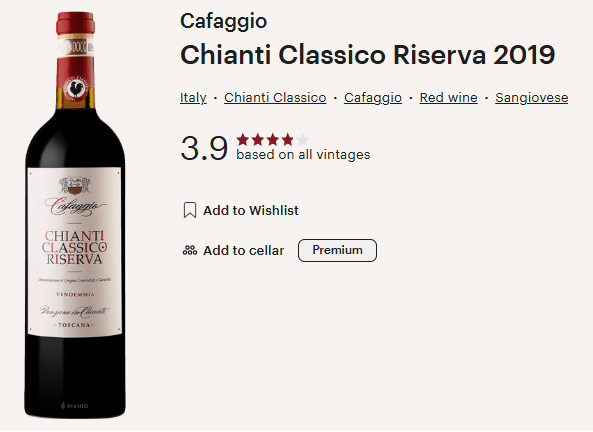Screen dimensions: 593x432
Task: Click the bookmark icon for Wishlist
Action: 190,210
